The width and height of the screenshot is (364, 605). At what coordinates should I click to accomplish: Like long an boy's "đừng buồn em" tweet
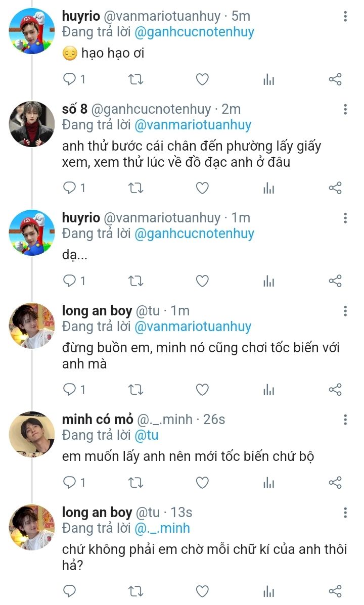pyautogui.click(x=202, y=390)
